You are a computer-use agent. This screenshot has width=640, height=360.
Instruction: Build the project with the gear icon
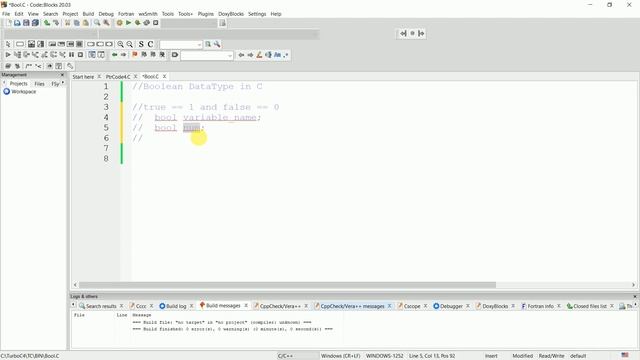click(120, 23)
